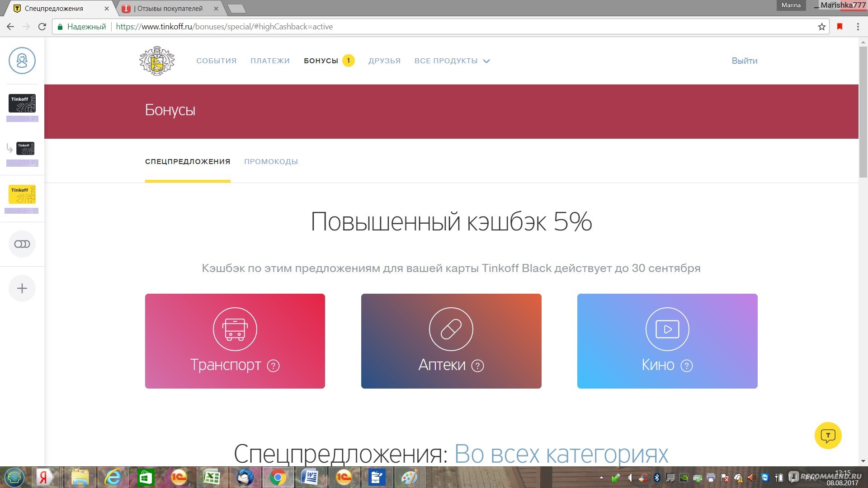
Task: Open the Транспорт cashback card
Action: [x=235, y=341]
